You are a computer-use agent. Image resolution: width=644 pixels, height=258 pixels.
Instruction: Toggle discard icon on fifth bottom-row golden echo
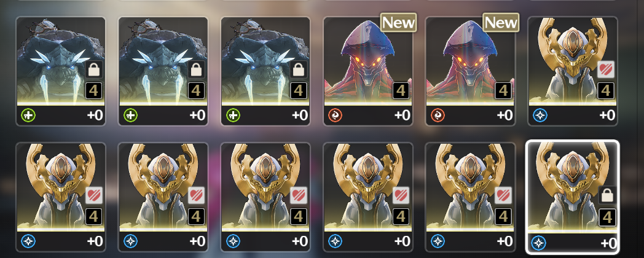503,195
